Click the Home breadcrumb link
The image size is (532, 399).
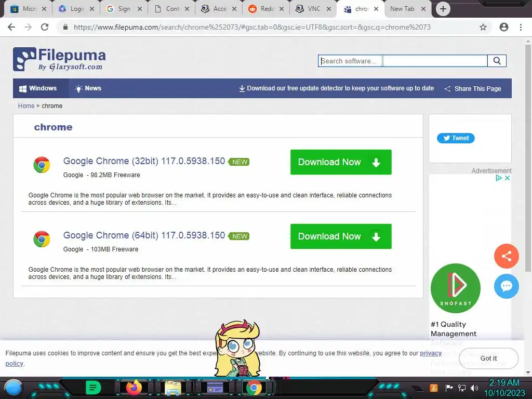(26, 106)
